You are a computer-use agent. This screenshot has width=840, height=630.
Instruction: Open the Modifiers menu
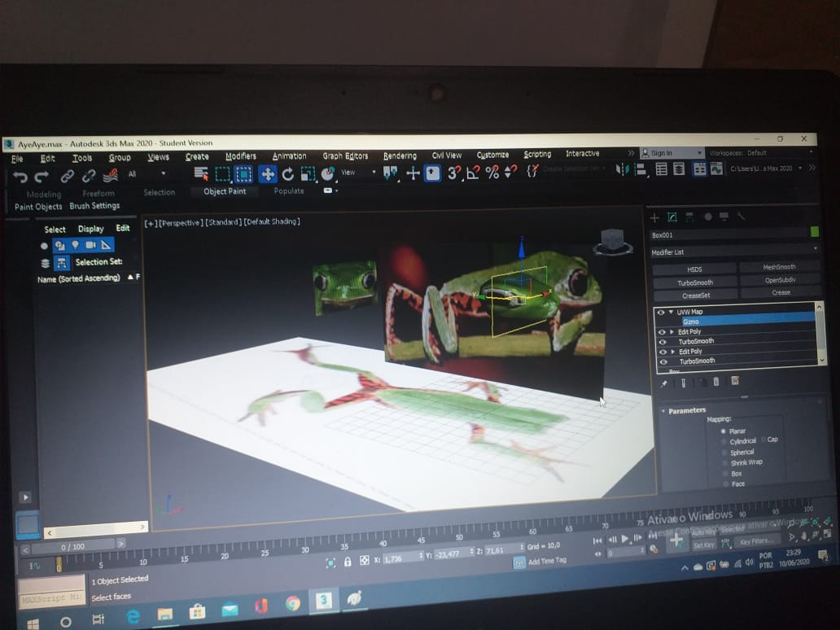coord(240,156)
